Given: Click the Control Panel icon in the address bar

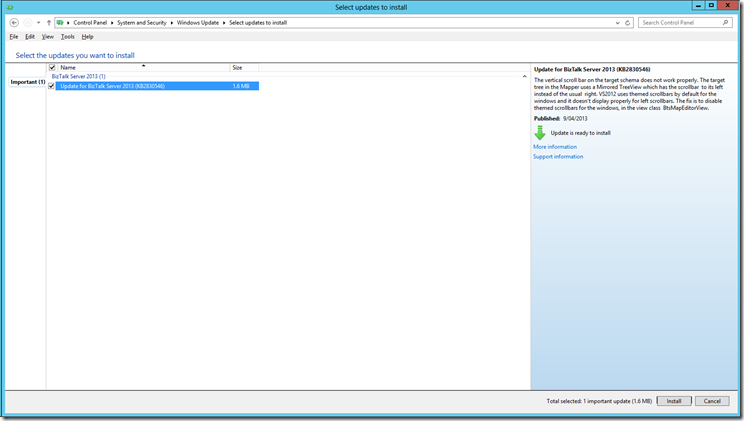Looking at the screenshot, I should click(60, 22).
